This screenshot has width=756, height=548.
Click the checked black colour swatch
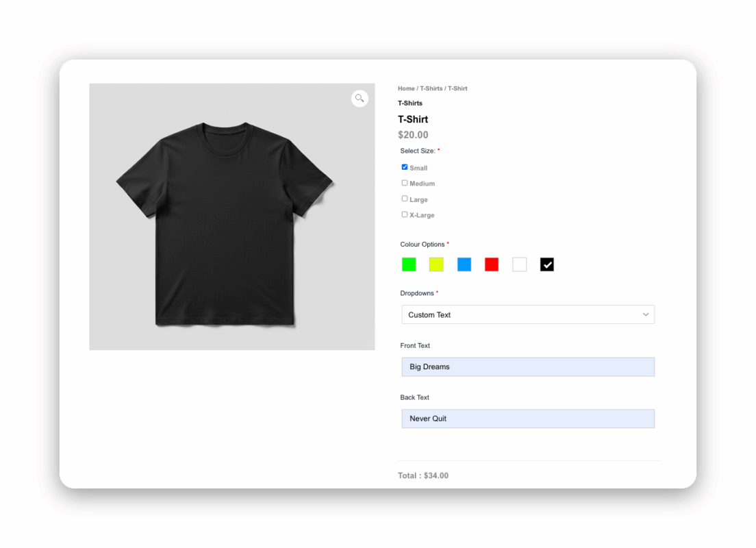(546, 264)
